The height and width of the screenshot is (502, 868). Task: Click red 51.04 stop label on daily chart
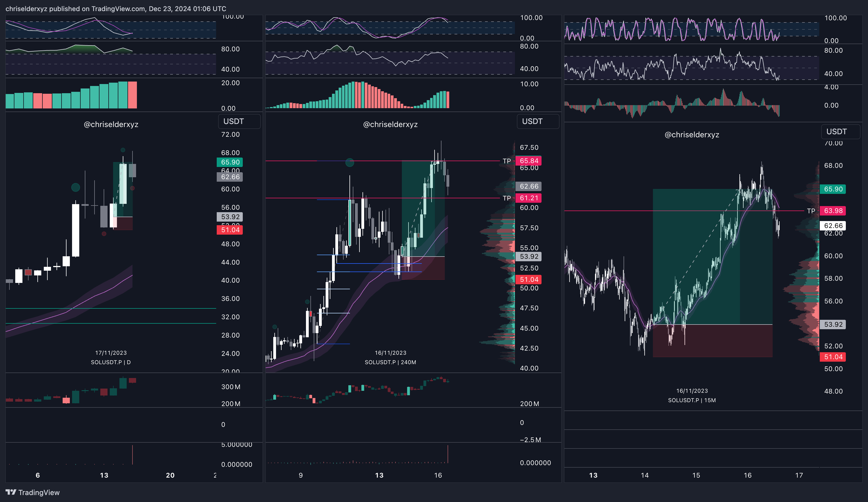[230, 230]
